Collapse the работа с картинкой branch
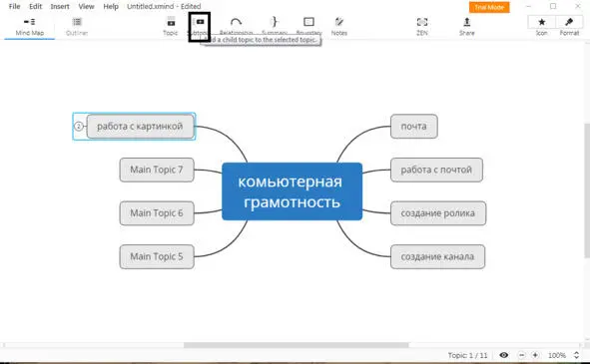The height and width of the screenshot is (364, 590). pyautogui.click(x=78, y=127)
